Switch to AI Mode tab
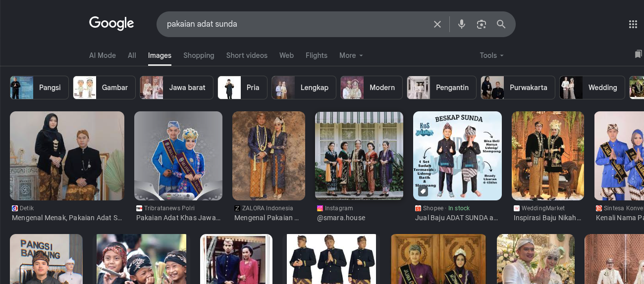The width and height of the screenshot is (644, 284). click(x=103, y=55)
